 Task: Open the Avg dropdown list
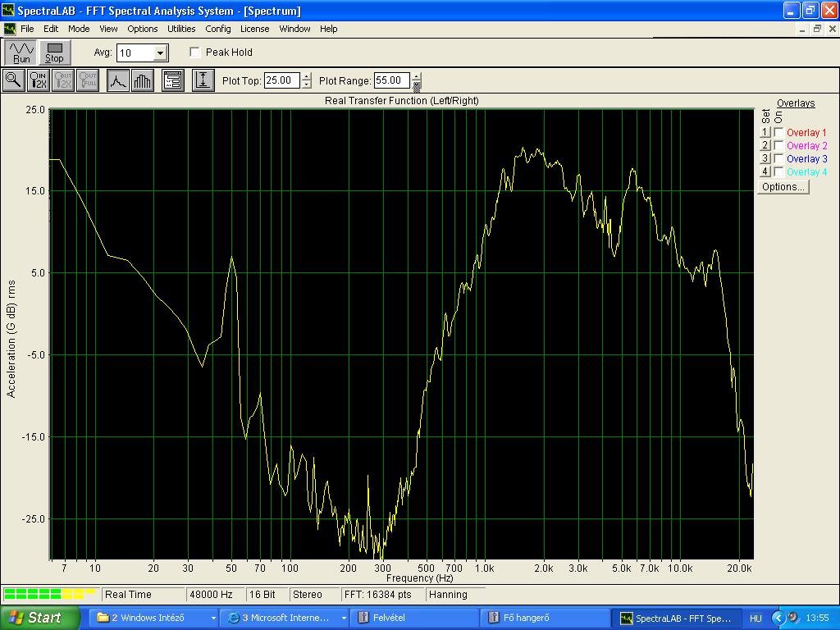click(x=160, y=52)
